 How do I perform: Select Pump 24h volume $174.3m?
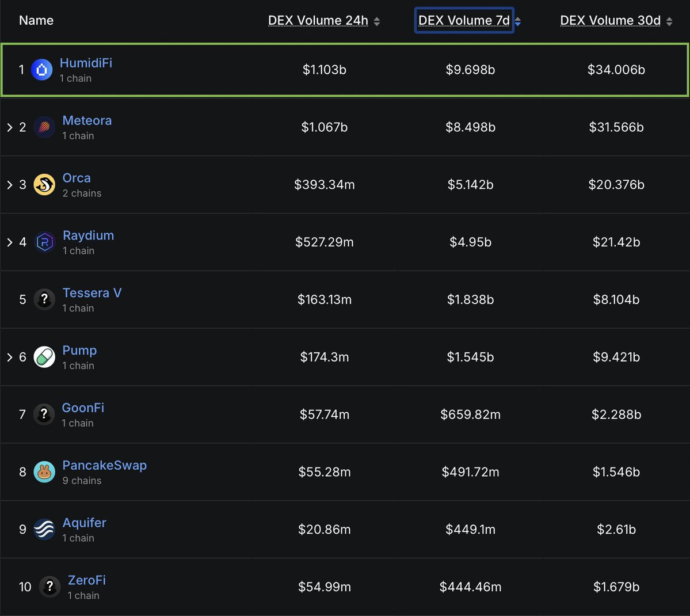pyautogui.click(x=325, y=357)
